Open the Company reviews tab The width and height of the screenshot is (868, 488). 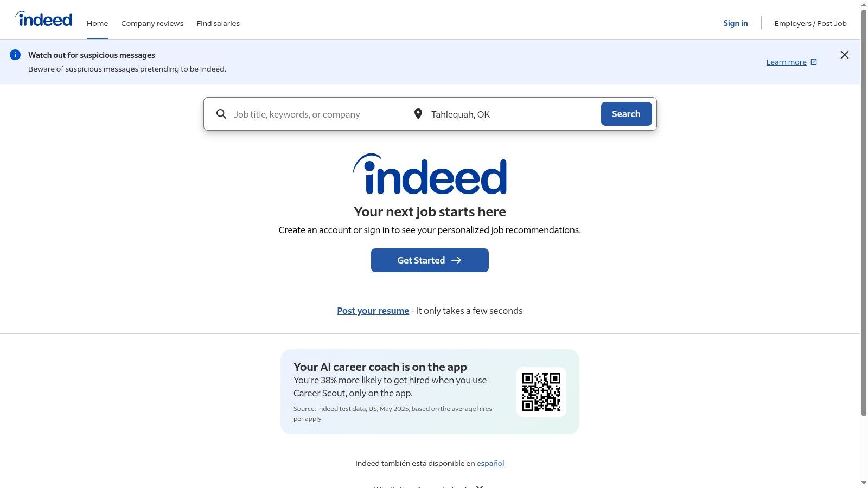[152, 23]
